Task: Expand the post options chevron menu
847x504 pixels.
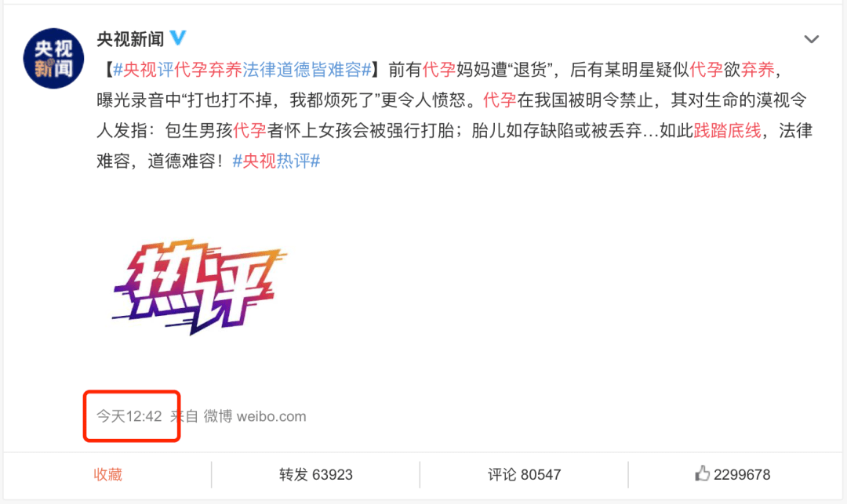Action: tap(811, 39)
